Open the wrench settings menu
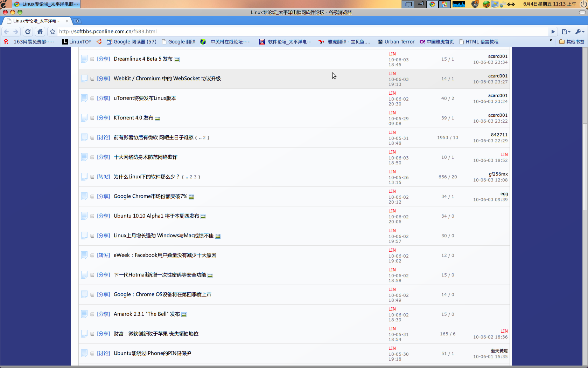Image resolution: width=588 pixels, height=368 pixels. [580, 32]
